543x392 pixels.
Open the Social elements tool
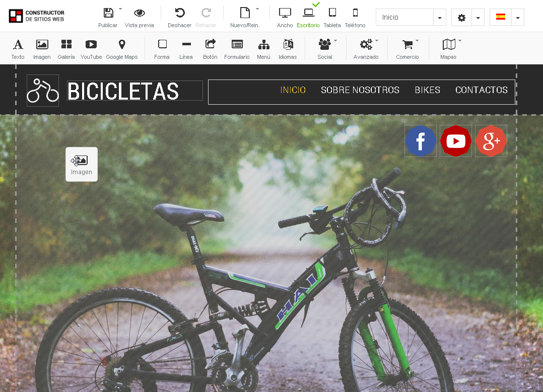pos(325,49)
